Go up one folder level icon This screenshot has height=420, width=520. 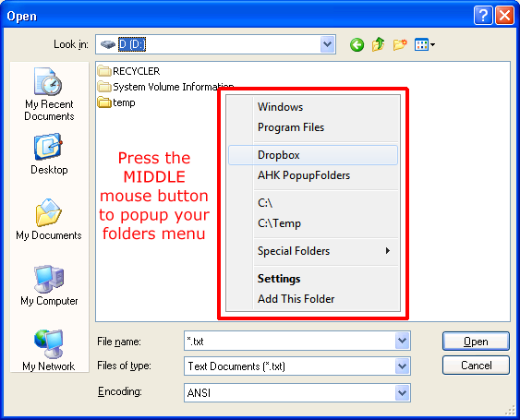click(x=378, y=44)
